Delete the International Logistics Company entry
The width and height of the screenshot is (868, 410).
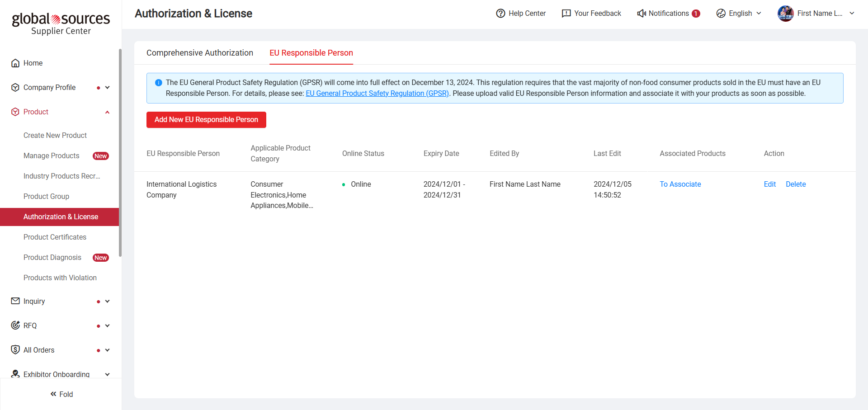click(x=795, y=184)
